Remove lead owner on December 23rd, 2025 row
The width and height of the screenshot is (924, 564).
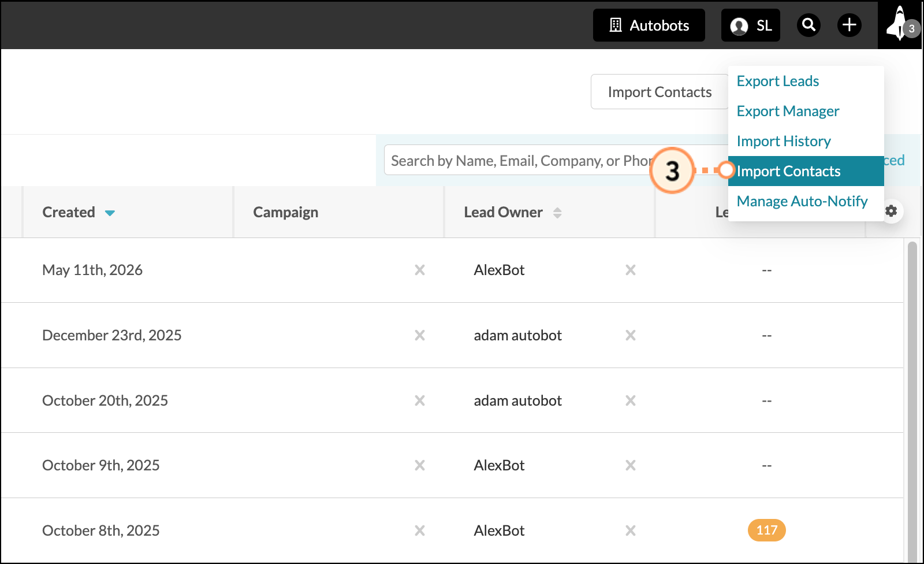tap(631, 335)
